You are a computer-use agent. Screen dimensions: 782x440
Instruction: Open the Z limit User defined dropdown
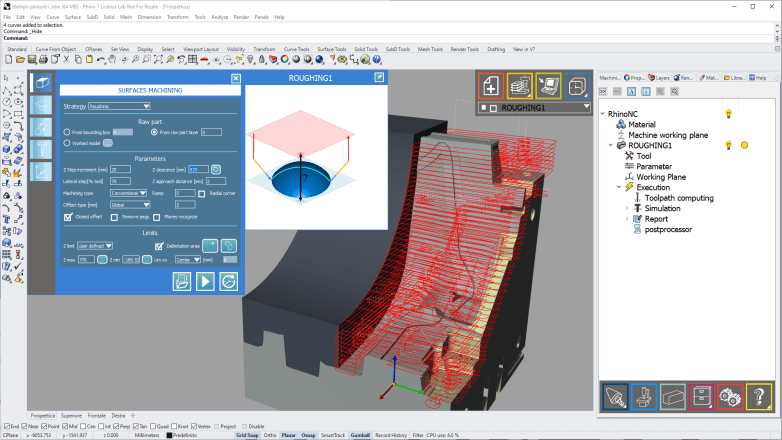click(x=95, y=246)
